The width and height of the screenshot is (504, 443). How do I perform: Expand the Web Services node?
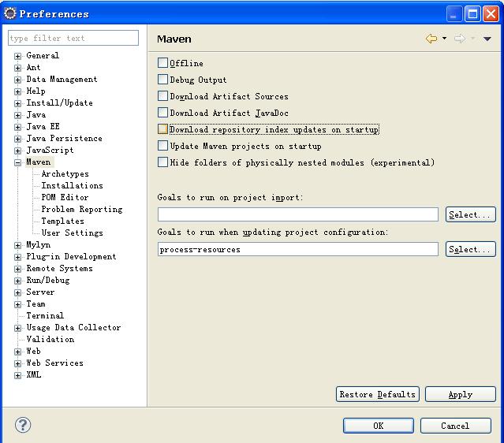[x=17, y=363]
